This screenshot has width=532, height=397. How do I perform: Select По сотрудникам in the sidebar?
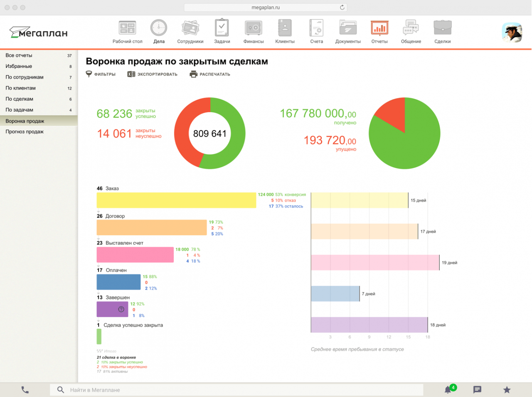click(x=39, y=77)
